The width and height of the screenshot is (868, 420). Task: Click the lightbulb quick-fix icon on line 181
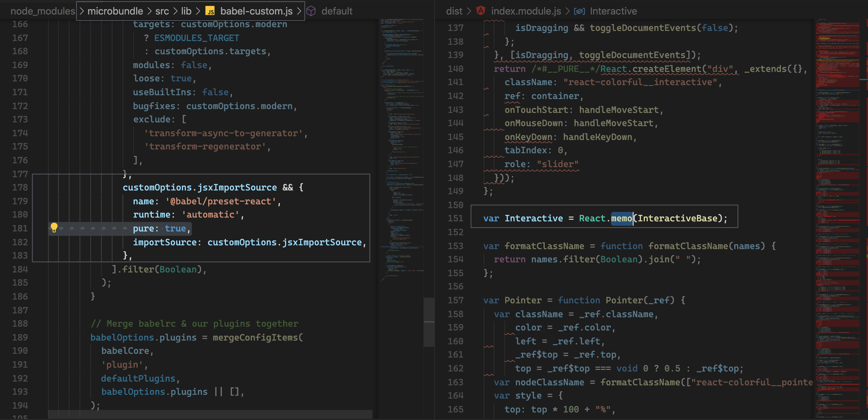(54, 228)
